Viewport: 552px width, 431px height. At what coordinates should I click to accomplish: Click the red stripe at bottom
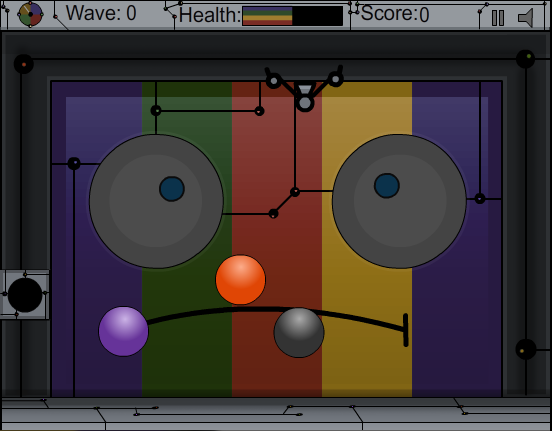[x=277, y=377]
